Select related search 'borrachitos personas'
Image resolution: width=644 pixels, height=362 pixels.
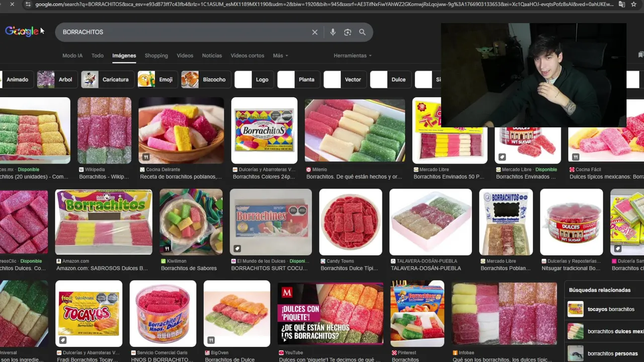(605, 353)
